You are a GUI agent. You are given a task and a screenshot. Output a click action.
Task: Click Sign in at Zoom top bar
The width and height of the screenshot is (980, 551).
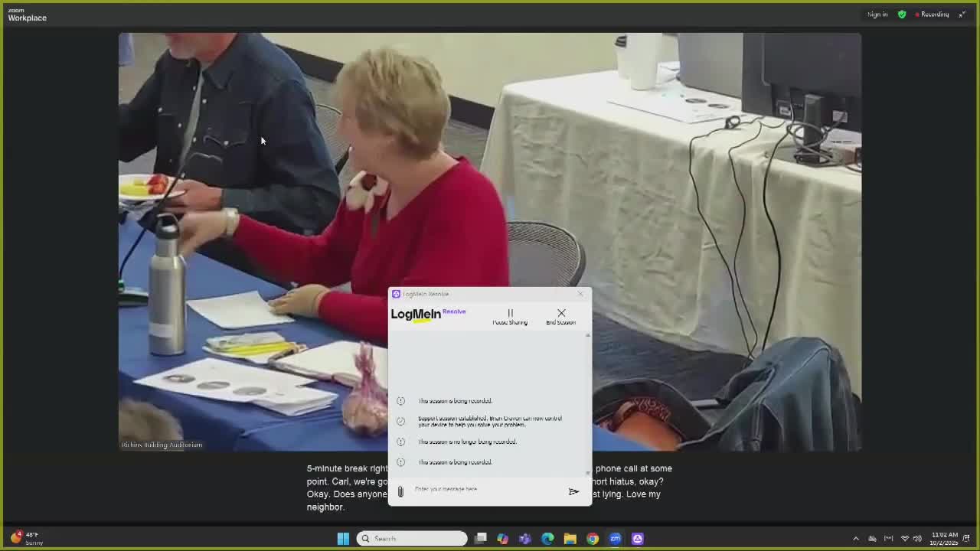coord(877,15)
